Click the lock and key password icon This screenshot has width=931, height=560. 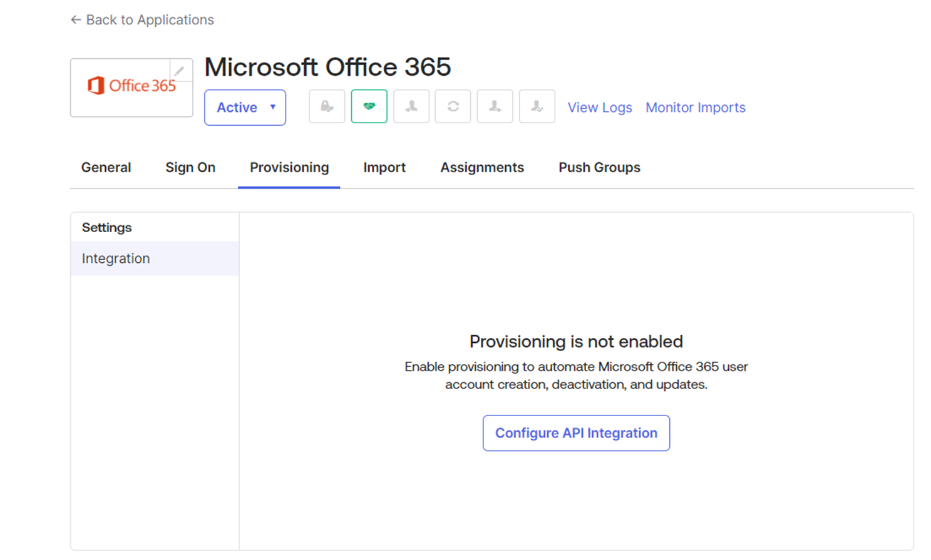[327, 106]
